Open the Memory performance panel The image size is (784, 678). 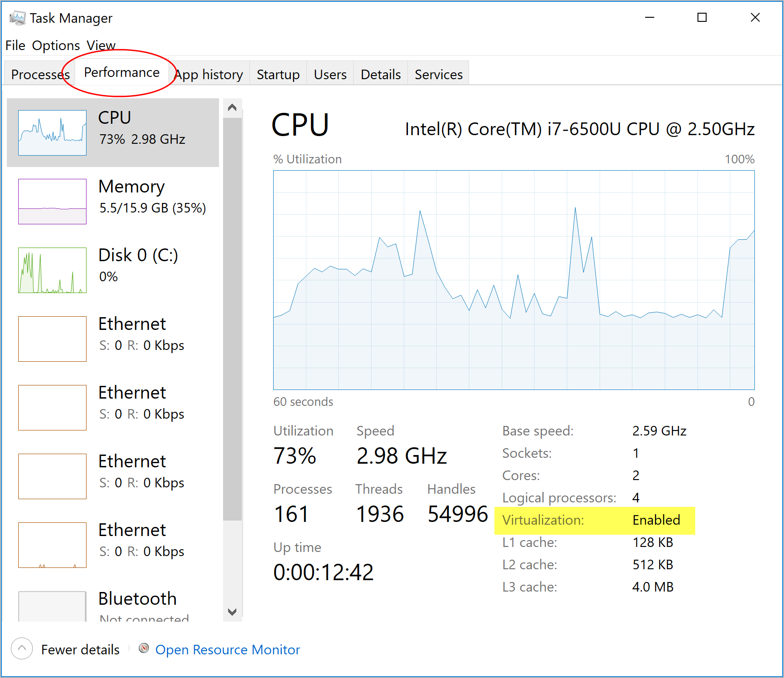[112, 200]
